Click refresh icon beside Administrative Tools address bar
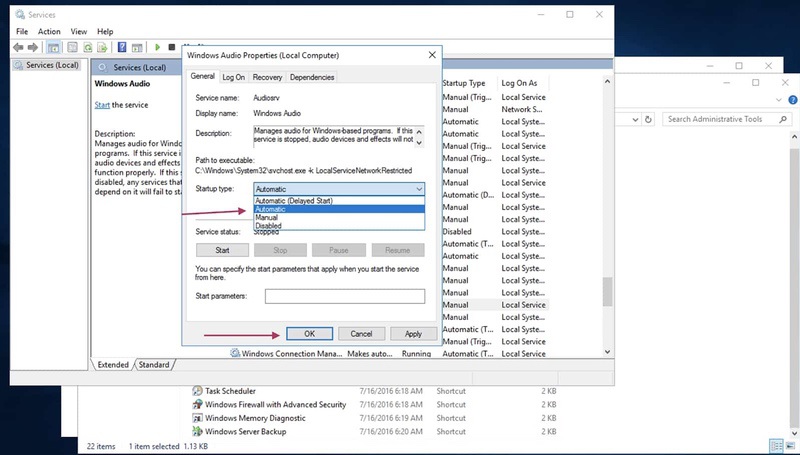The width and height of the screenshot is (800, 455). click(x=648, y=119)
